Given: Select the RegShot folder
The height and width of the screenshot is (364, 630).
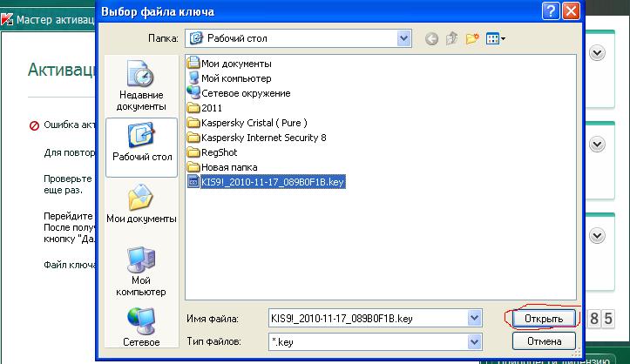Looking at the screenshot, I should [212, 152].
